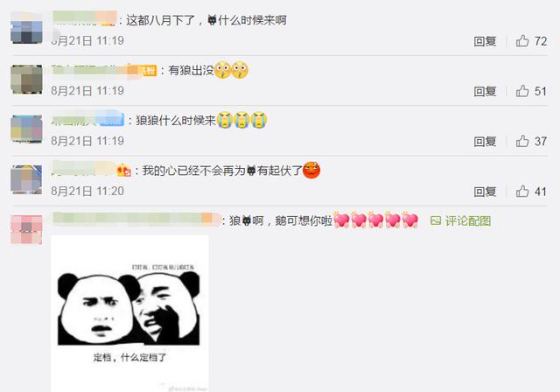560x392 pixels.
Task: Open the fourth commenter's avatar
Action: [26, 179]
